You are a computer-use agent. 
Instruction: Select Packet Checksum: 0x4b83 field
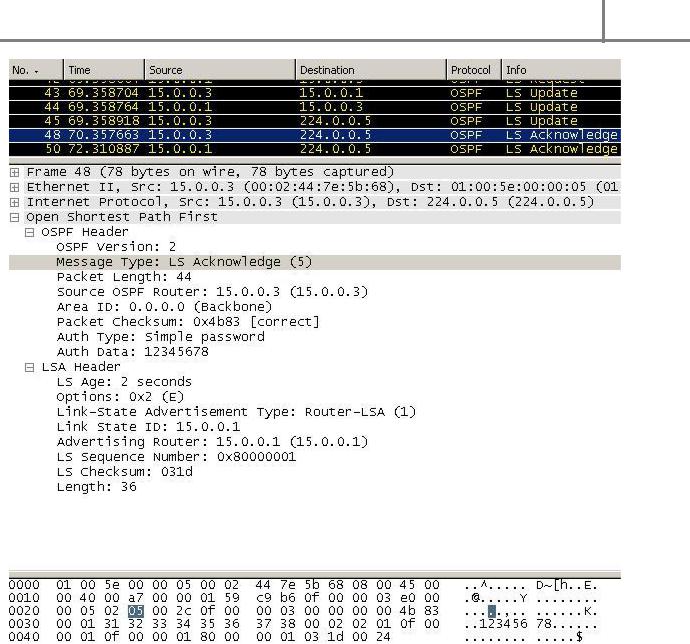click(188, 322)
